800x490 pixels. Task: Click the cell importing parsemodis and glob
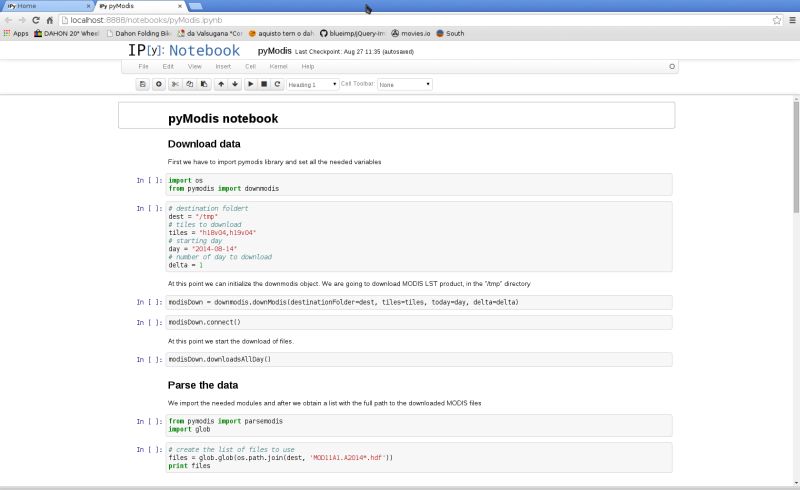point(419,425)
